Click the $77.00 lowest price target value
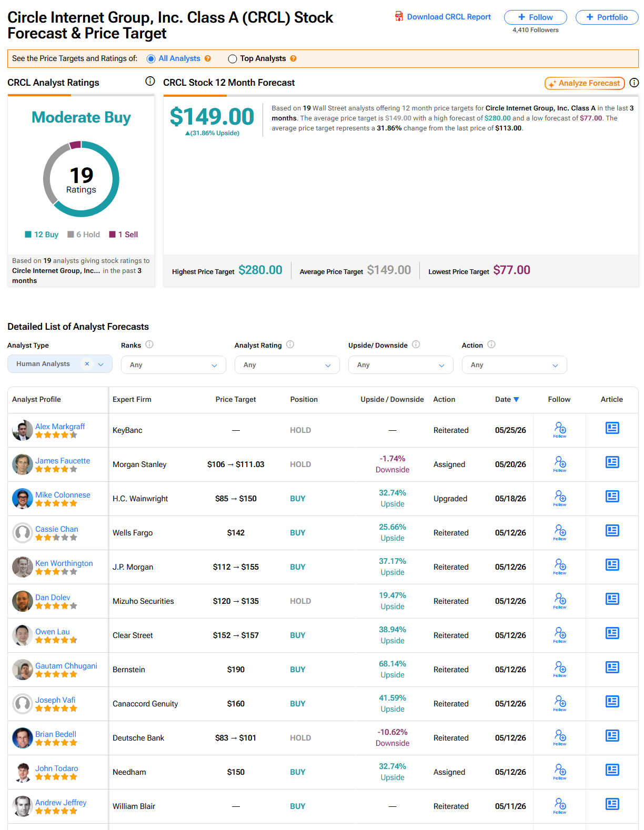This screenshot has height=830, width=644. click(512, 270)
